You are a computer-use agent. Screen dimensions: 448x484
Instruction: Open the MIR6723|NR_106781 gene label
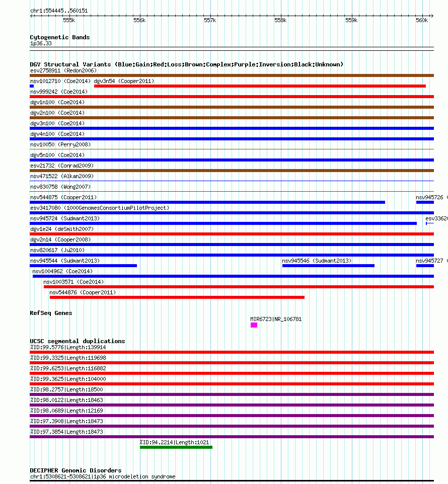pyautogui.click(x=276, y=319)
